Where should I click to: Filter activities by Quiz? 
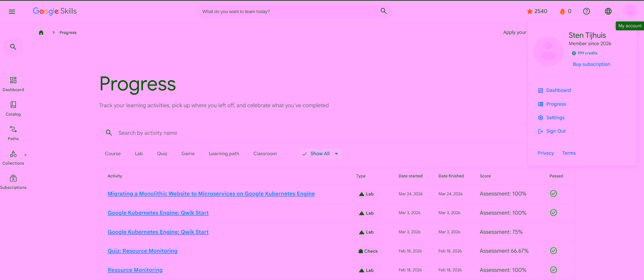click(x=162, y=154)
